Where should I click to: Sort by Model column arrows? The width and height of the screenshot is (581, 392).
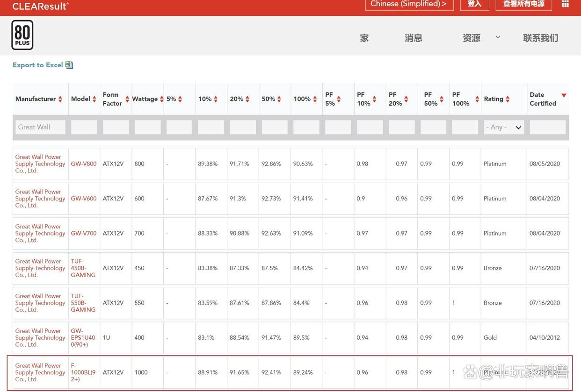[94, 99]
